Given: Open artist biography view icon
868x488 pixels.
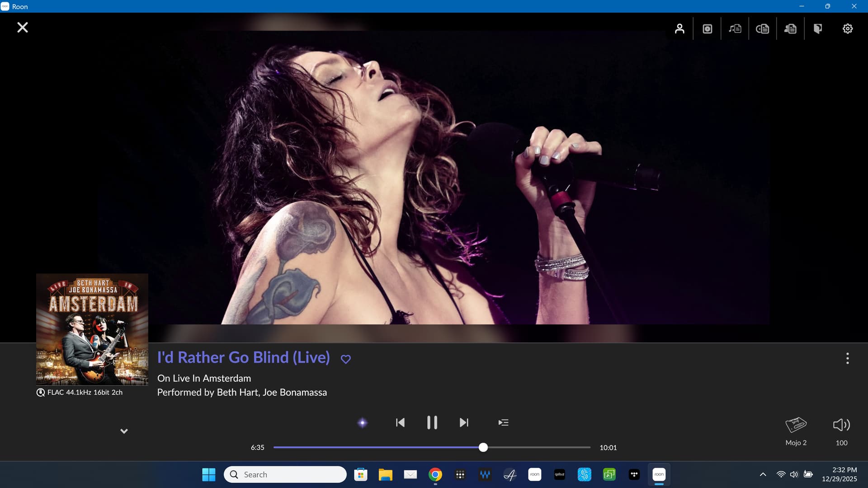Looking at the screenshot, I should [790, 29].
